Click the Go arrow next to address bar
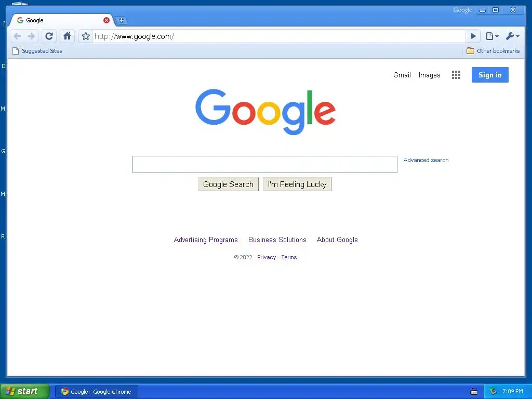Image resolution: width=532 pixels, height=399 pixels. click(x=473, y=36)
